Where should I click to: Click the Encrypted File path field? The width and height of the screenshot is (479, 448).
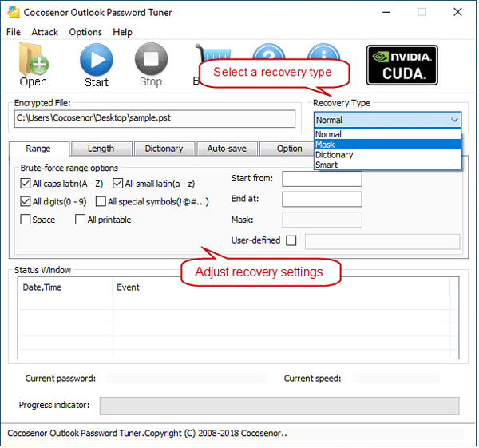pos(155,119)
